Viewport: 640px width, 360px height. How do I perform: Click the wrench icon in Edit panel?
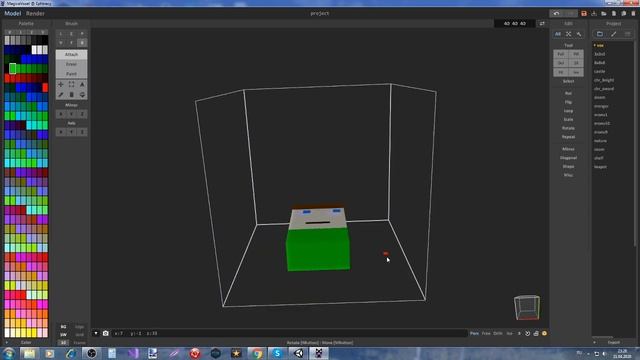click(x=579, y=34)
